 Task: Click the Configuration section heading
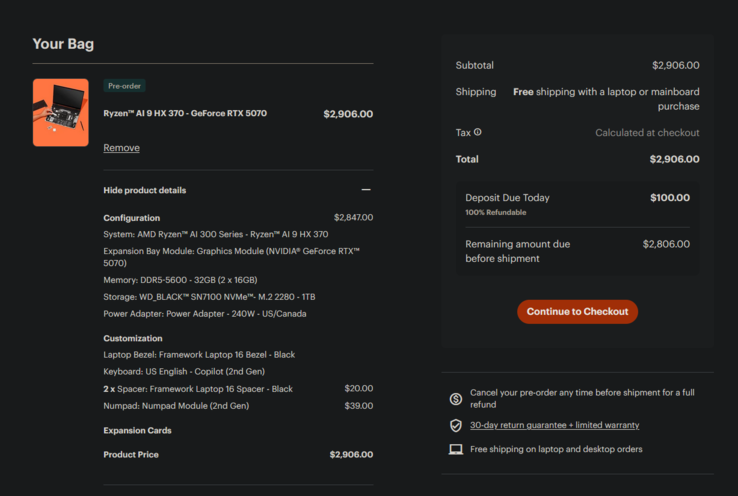[x=131, y=218]
